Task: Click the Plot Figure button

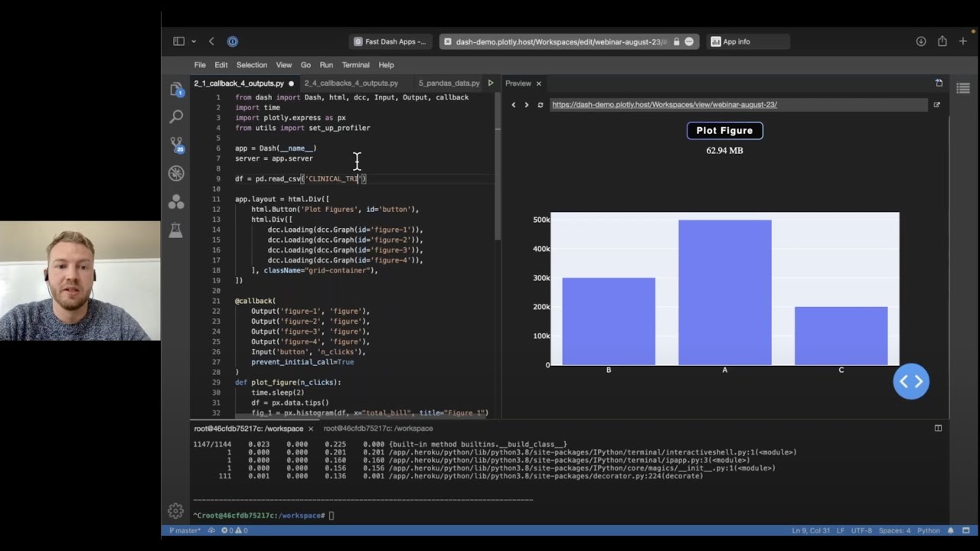Action: [724, 131]
